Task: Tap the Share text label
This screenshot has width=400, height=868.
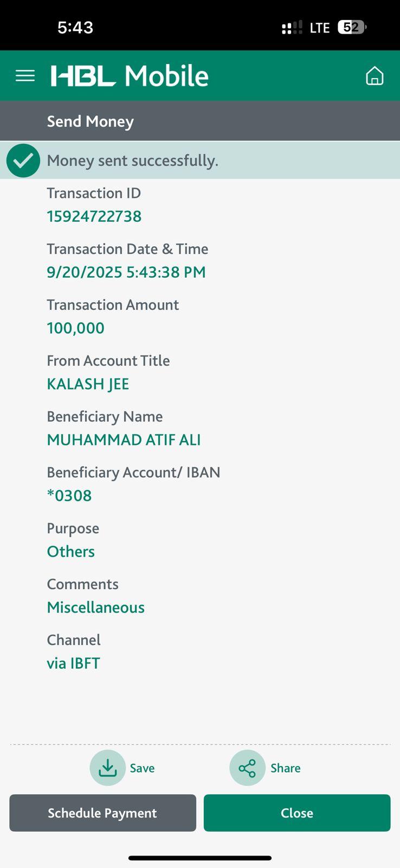Action: point(285,768)
